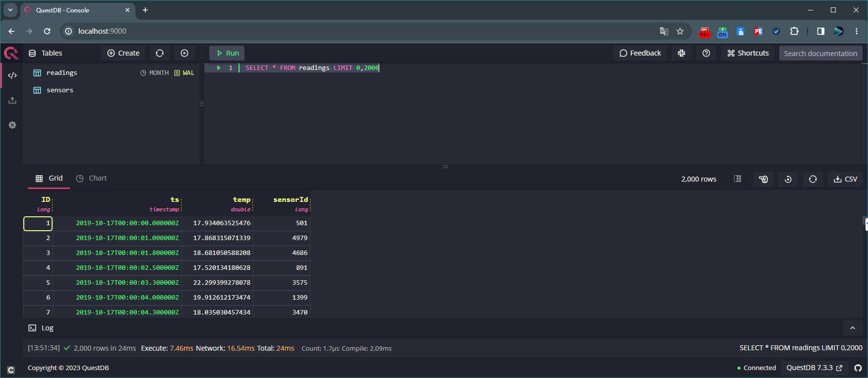The image size is (868, 378).
Task: Run the SQL query
Action: click(227, 53)
